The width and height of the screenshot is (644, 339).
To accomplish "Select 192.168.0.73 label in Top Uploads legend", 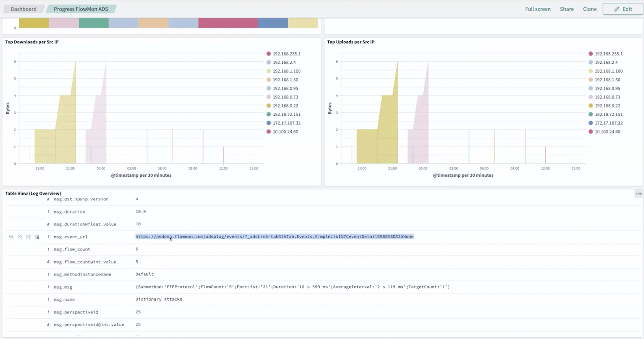I will click(x=608, y=97).
